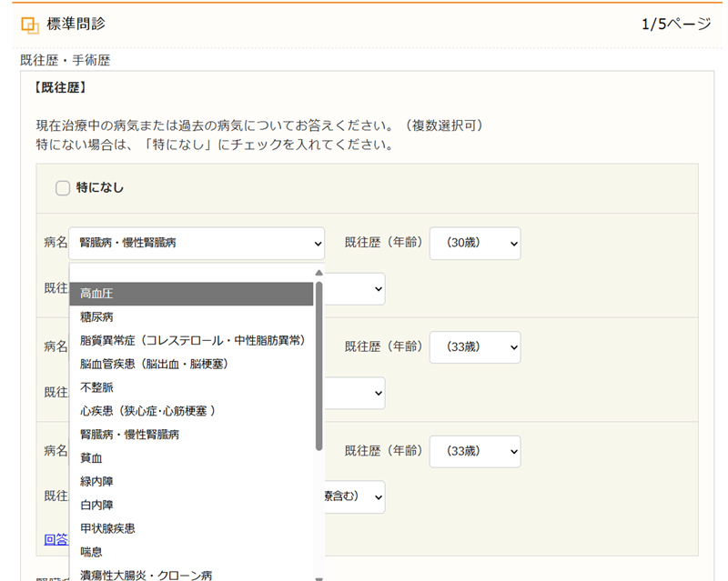Screen dimensions: 728x581
Task: Open the (33歳) dropdown in the last entry
Action: click(x=474, y=452)
